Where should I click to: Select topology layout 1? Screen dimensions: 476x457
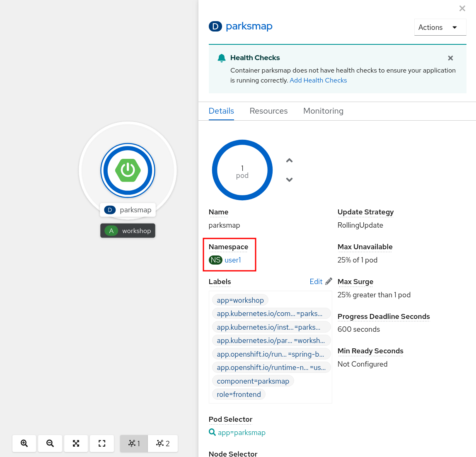(133, 443)
